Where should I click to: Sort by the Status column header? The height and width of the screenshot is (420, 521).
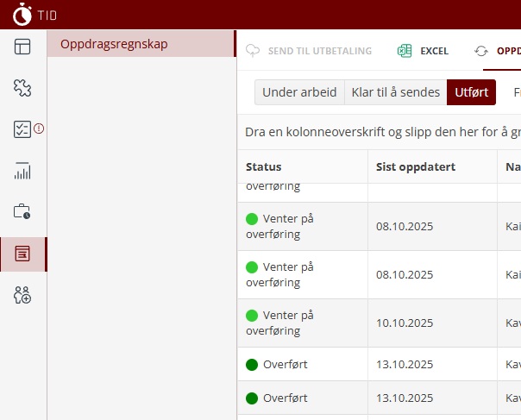click(x=264, y=166)
